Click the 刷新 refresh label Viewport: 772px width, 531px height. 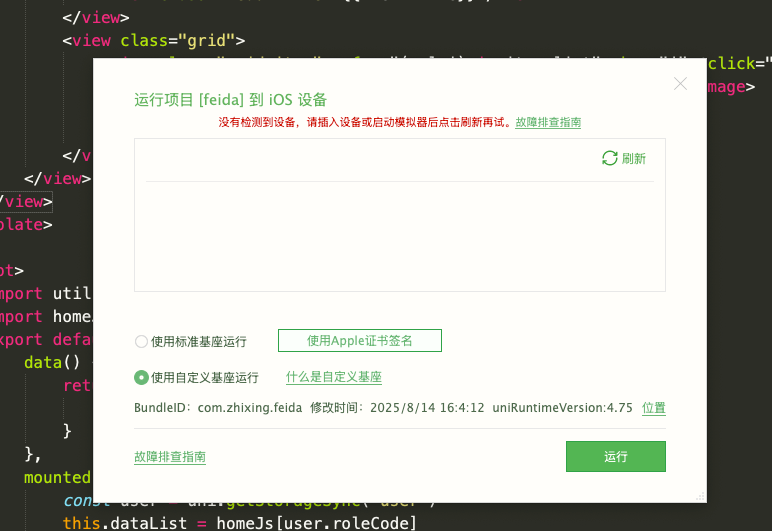point(633,158)
